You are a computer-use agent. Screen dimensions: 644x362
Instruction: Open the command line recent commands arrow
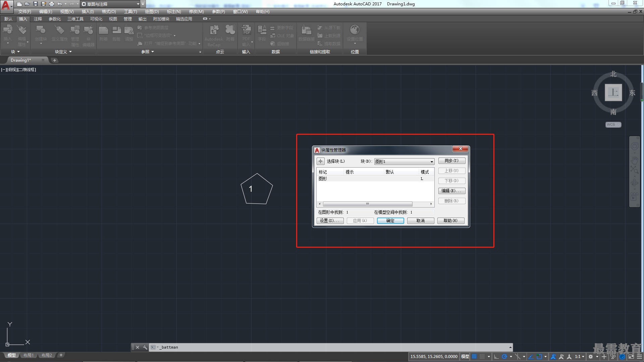[510, 347]
